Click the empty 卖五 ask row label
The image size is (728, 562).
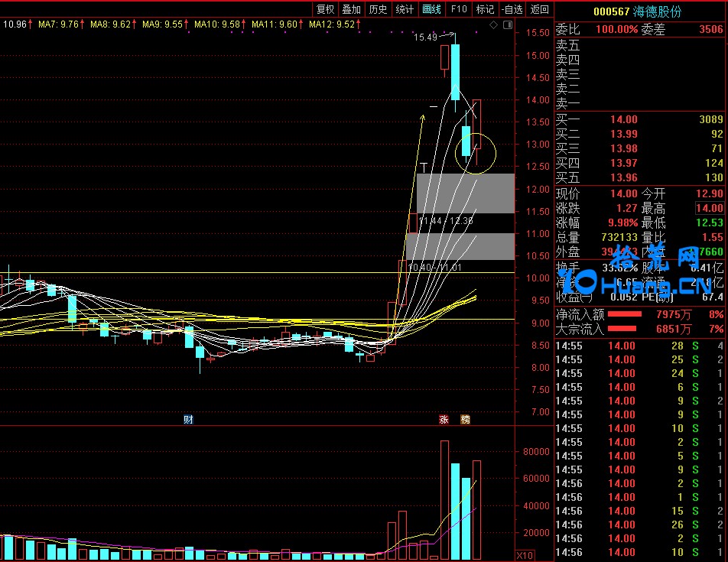tap(568, 45)
